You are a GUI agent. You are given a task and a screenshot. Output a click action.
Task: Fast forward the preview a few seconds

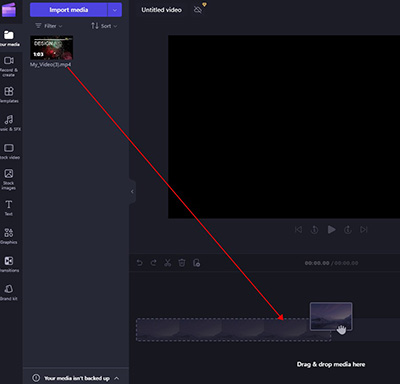pos(348,230)
